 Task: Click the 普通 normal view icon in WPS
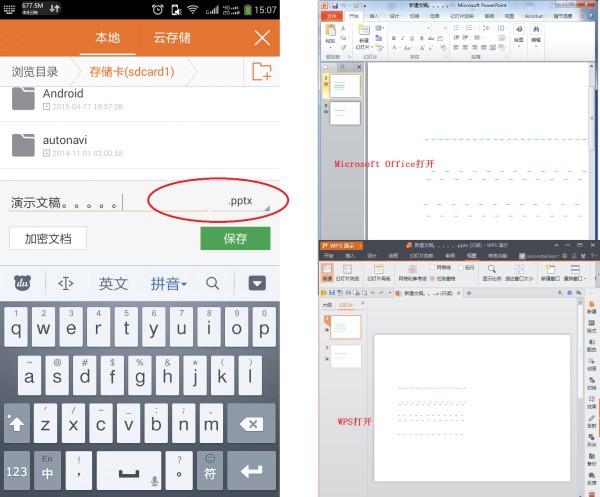327,273
